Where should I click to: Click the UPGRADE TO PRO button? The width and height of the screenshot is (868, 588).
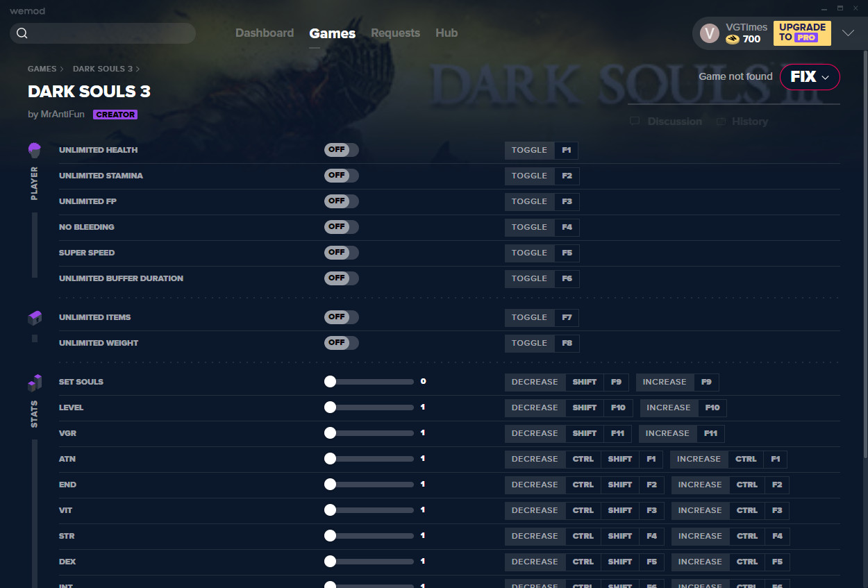point(802,33)
